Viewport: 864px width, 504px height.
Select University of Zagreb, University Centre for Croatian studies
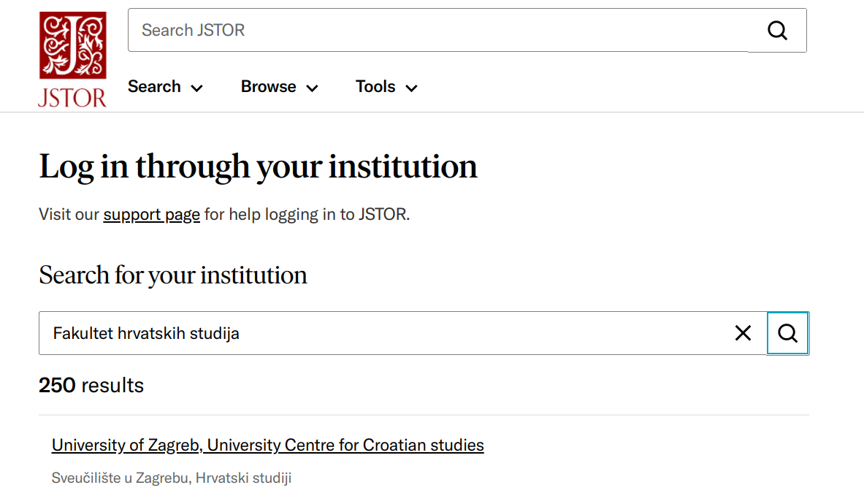point(267,445)
